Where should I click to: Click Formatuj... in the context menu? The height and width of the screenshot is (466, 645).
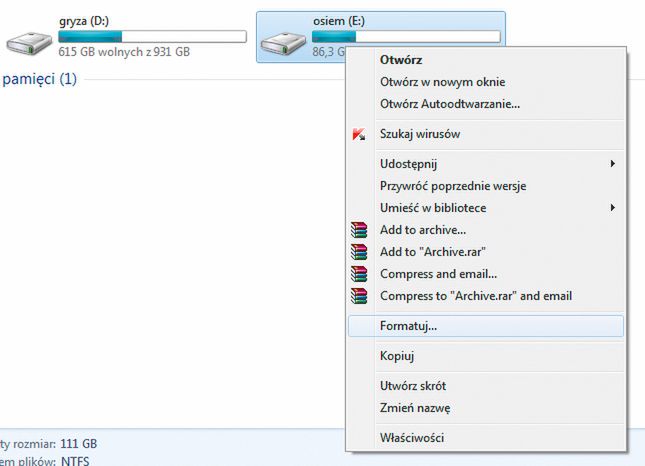pos(486,326)
